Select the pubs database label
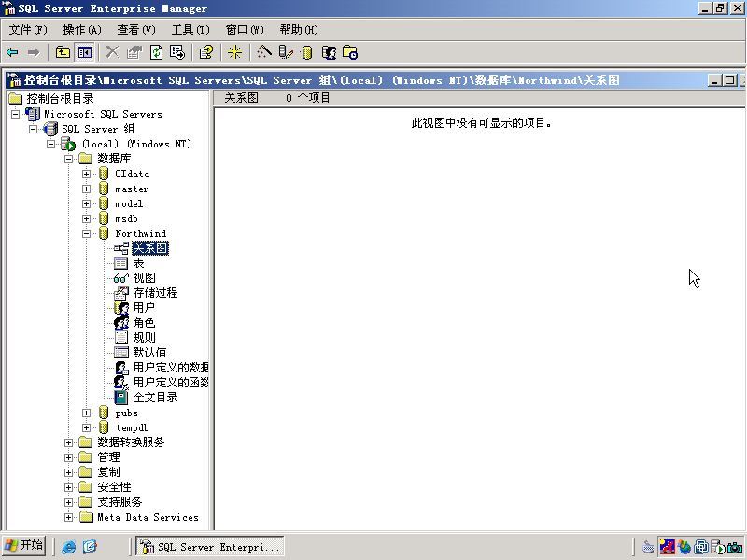Image resolution: width=747 pixels, height=560 pixels. (126, 413)
